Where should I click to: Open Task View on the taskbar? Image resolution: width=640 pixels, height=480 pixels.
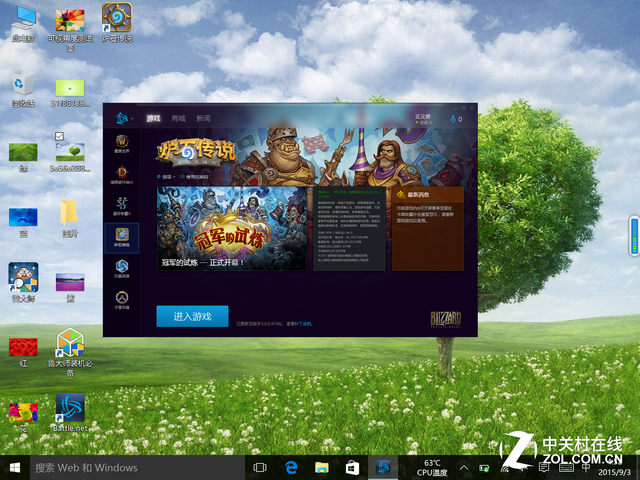pyautogui.click(x=260, y=468)
